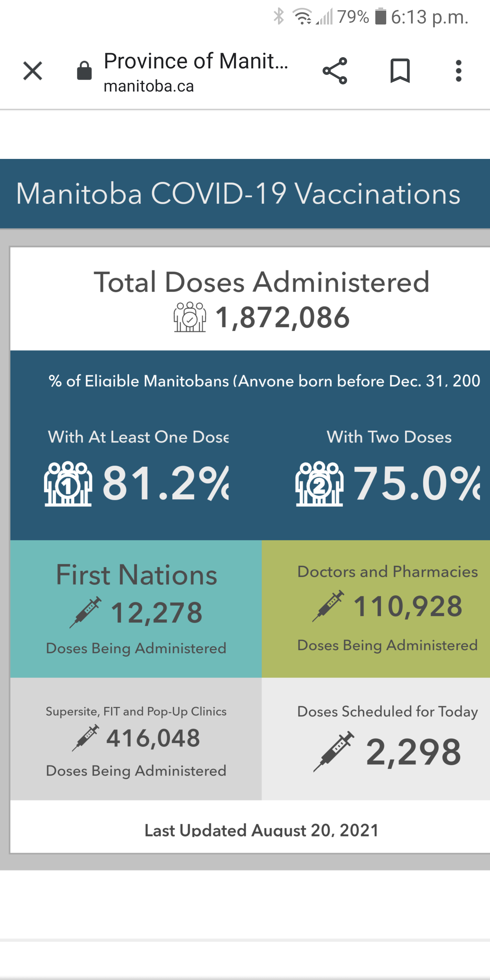Tap the Doctors and Pharmacies syringe icon
Screen dimensions: 490x980
click(x=328, y=606)
